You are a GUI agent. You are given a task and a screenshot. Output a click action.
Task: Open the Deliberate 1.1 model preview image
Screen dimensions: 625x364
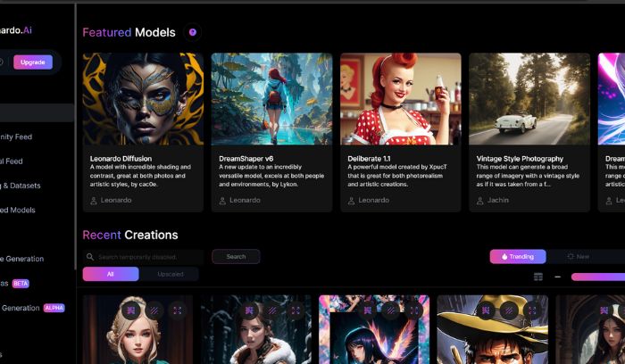tap(401, 99)
